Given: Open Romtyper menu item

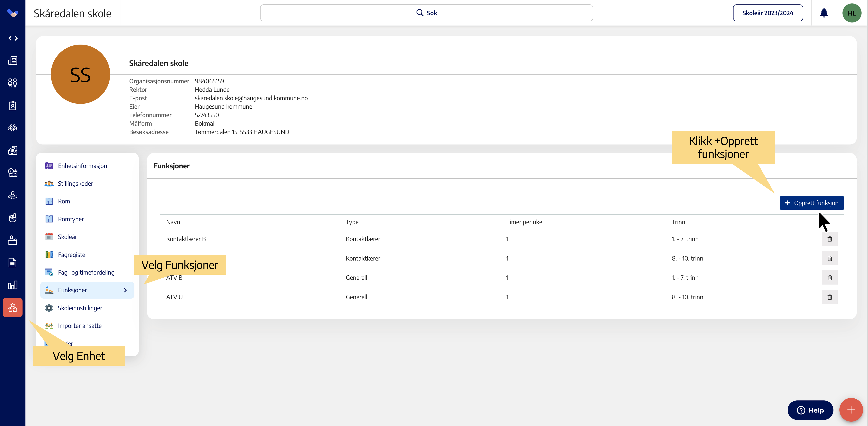Looking at the screenshot, I should point(87,219).
